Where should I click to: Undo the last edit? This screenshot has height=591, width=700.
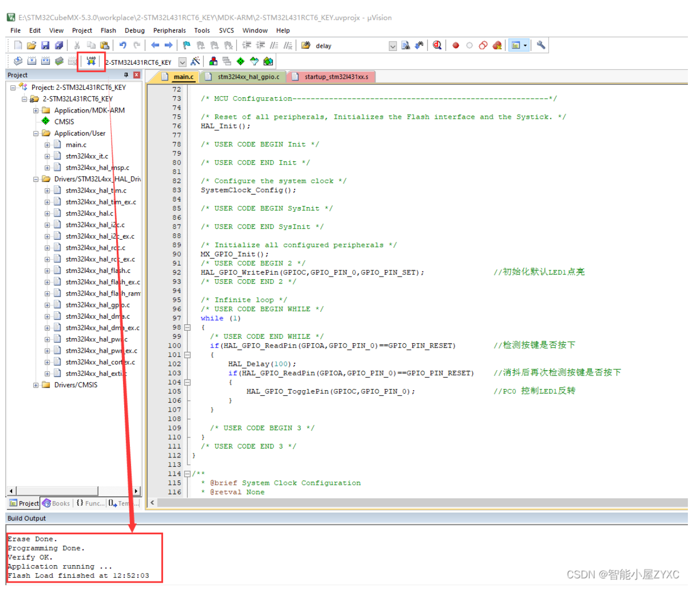coord(123,46)
